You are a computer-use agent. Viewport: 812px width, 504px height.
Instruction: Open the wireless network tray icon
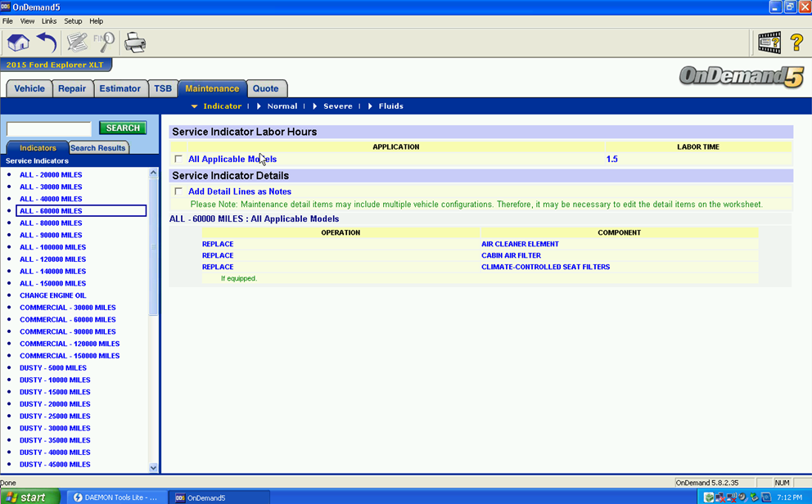pyautogui.click(x=731, y=497)
